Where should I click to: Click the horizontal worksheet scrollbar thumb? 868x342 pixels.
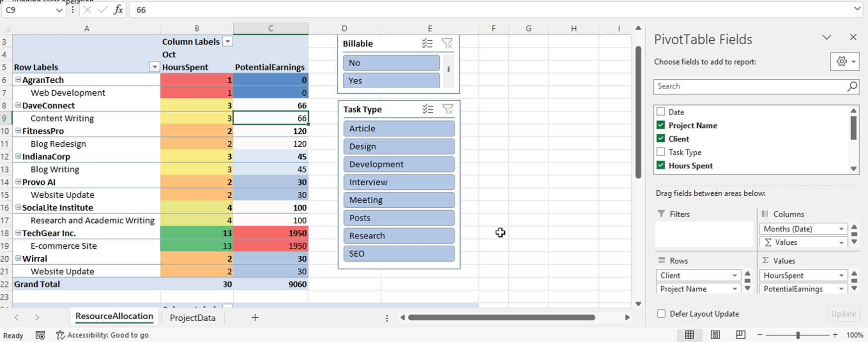(501, 318)
